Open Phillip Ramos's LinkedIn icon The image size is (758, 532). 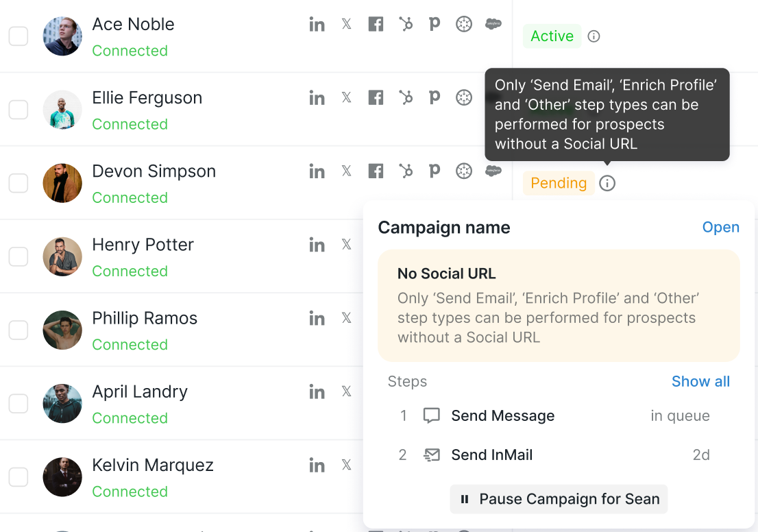click(317, 318)
